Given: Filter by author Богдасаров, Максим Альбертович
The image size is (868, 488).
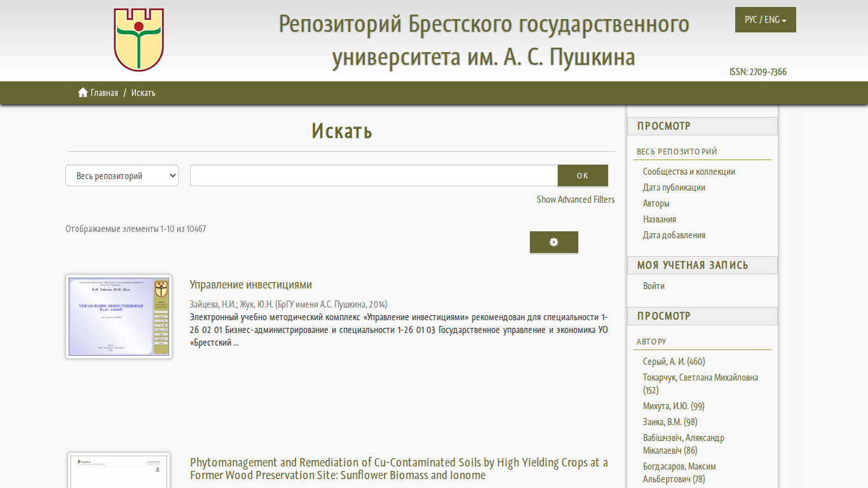Looking at the screenshot, I should [x=679, y=473].
